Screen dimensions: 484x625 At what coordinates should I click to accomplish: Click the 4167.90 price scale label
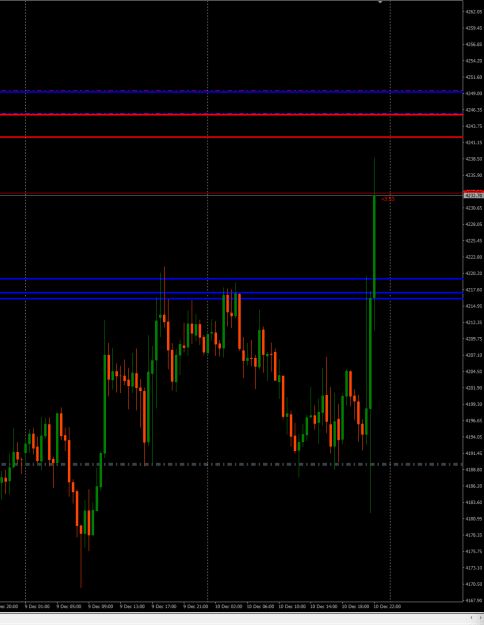click(474, 600)
